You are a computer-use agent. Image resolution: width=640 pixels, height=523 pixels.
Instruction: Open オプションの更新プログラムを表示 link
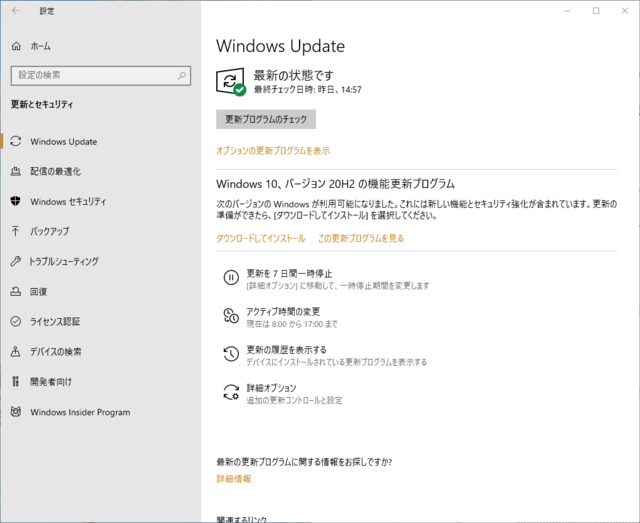click(x=273, y=151)
